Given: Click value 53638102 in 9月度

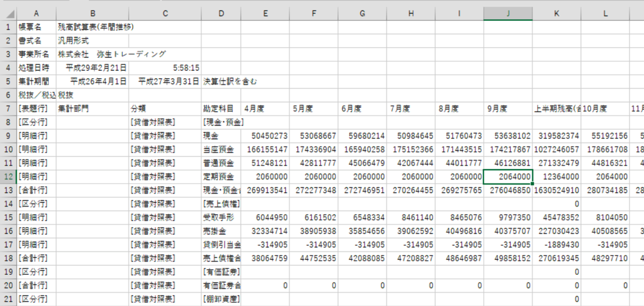Looking at the screenshot, I should (x=508, y=136).
